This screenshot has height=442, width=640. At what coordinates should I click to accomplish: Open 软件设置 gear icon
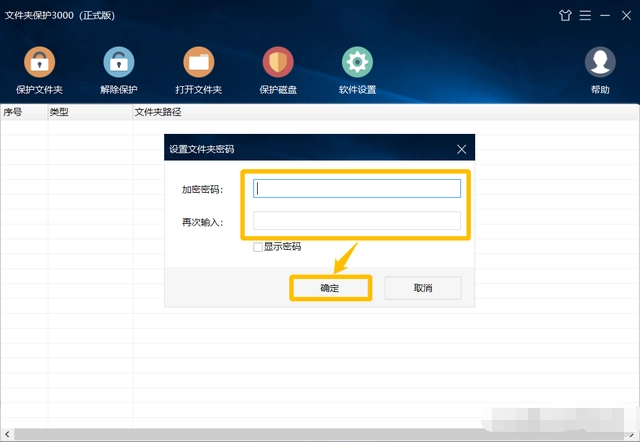point(357,62)
